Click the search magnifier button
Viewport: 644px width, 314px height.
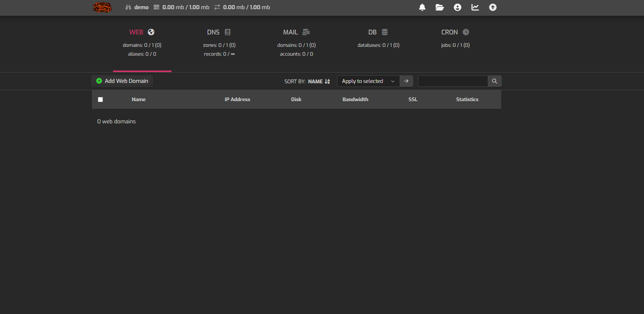(x=495, y=81)
